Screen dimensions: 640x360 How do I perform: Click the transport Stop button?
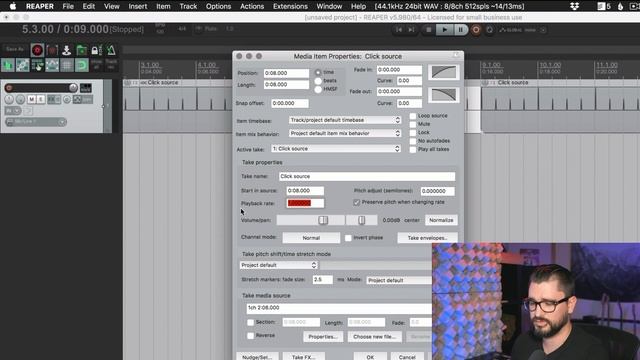pyautogui.click(x=429, y=29)
